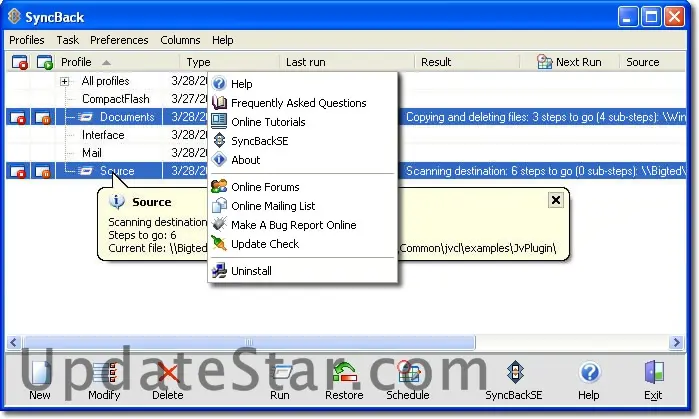The height and width of the screenshot is (419, 699).
Task: Click the Documents profile envelope icon
Action: click(x=85, y=118)
